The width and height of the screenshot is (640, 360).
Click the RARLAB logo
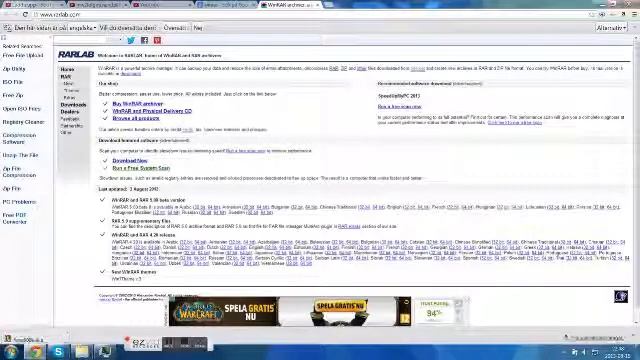[76, 55]
